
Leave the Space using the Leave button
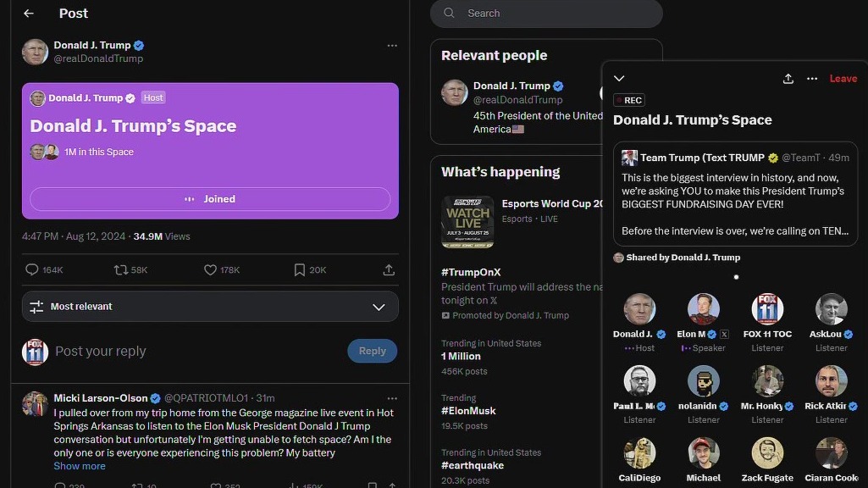tap(843, 79)
